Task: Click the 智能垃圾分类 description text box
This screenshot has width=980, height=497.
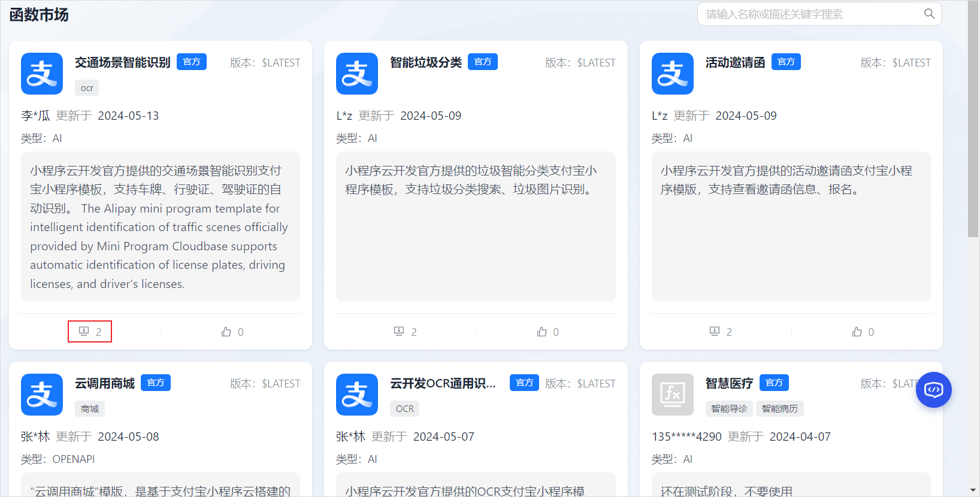Action: 476,226
